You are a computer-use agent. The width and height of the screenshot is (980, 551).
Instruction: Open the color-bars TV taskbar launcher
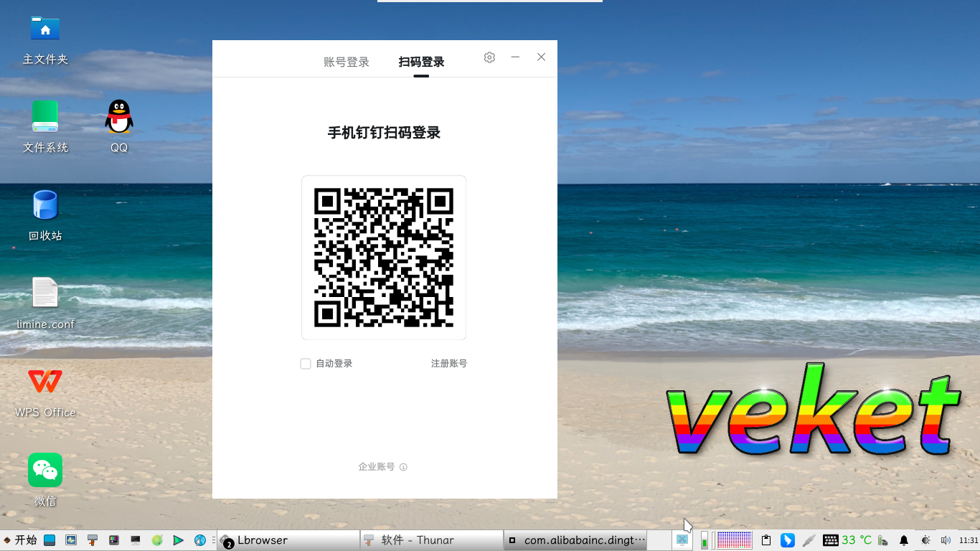coord(114,540)
